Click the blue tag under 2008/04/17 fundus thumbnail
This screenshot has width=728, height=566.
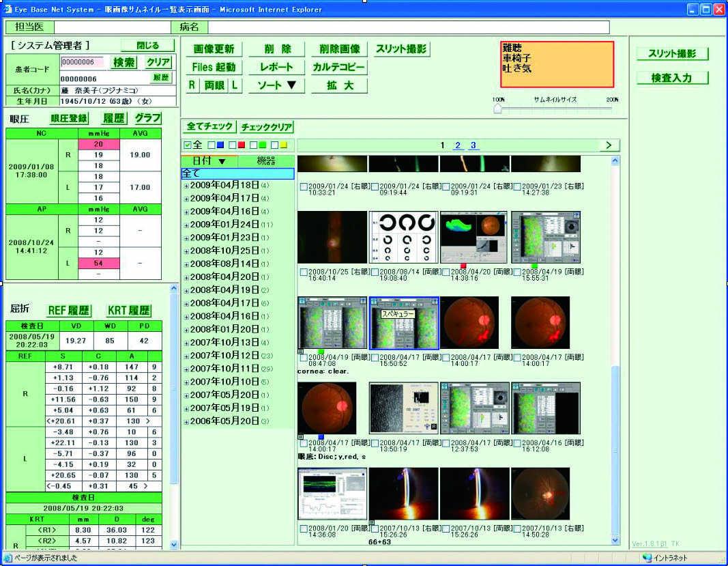(x=321, y=436)
